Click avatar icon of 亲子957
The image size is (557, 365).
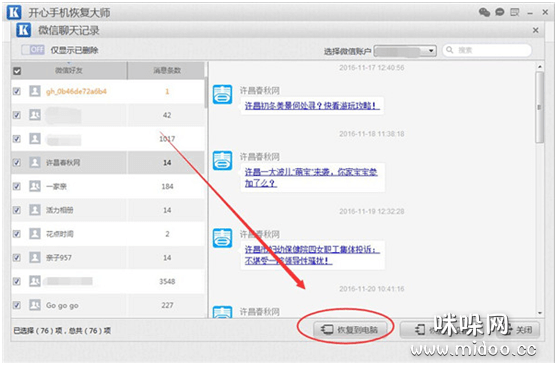pos(35,257)
